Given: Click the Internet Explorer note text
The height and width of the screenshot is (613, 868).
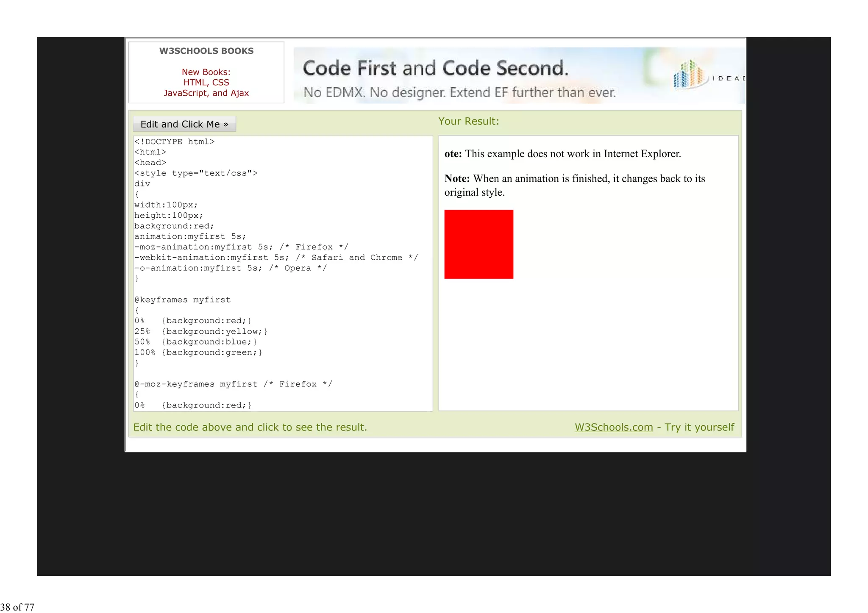Looking at the screenshot, I should click(562, 154).
